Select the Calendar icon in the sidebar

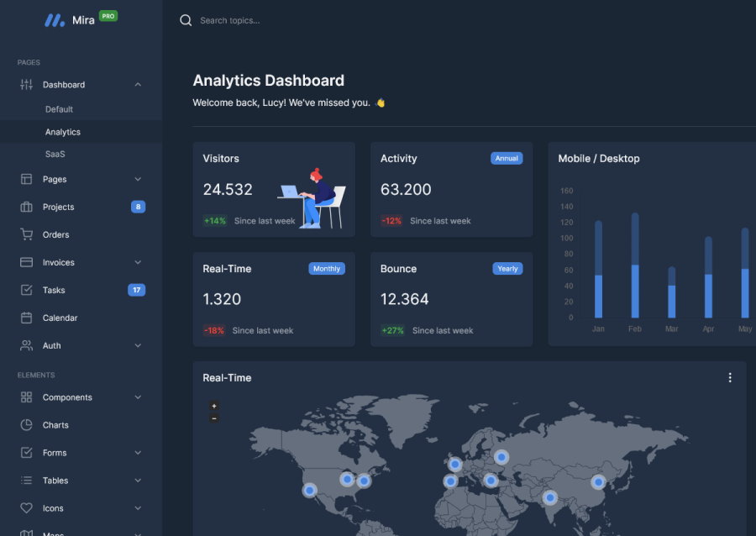coord(24,318)
